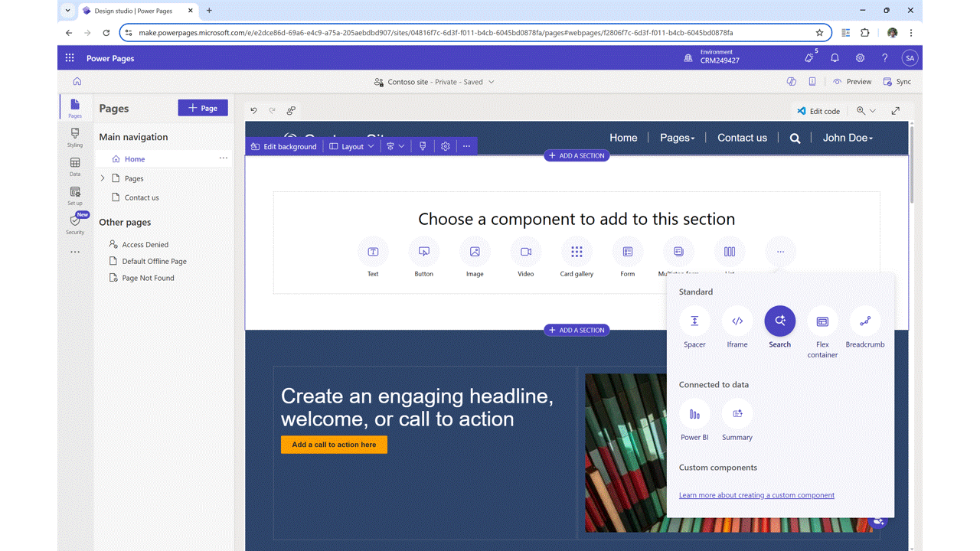980x551 pixels.
Task: Click the Card gallery component icon
Action: pyautogui.click(x=577, y=252)
